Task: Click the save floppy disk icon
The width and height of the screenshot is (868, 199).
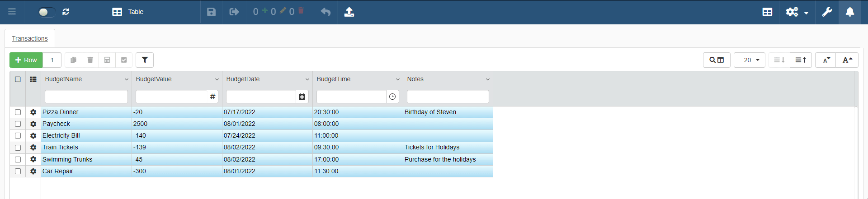Action: [211, 12]
